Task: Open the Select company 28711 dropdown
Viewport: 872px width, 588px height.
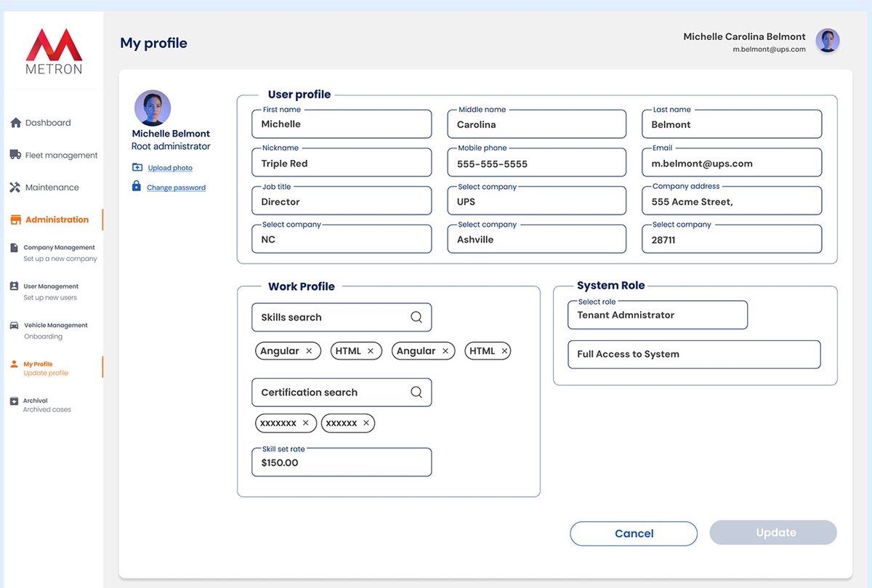Action: [x=732, y=239]
